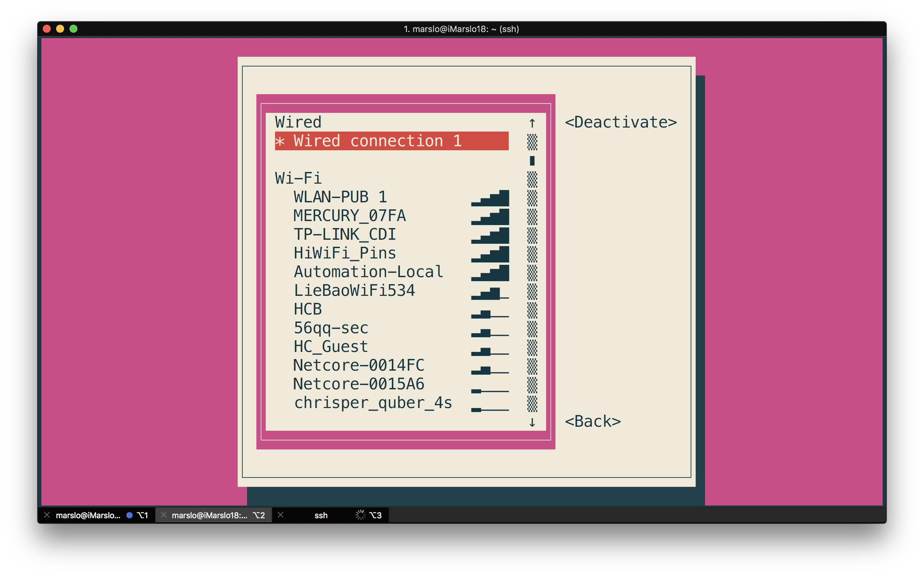Viewport: 924px width, 577px height.
Task: Click the Wired section header
Action: click(298, 122)
